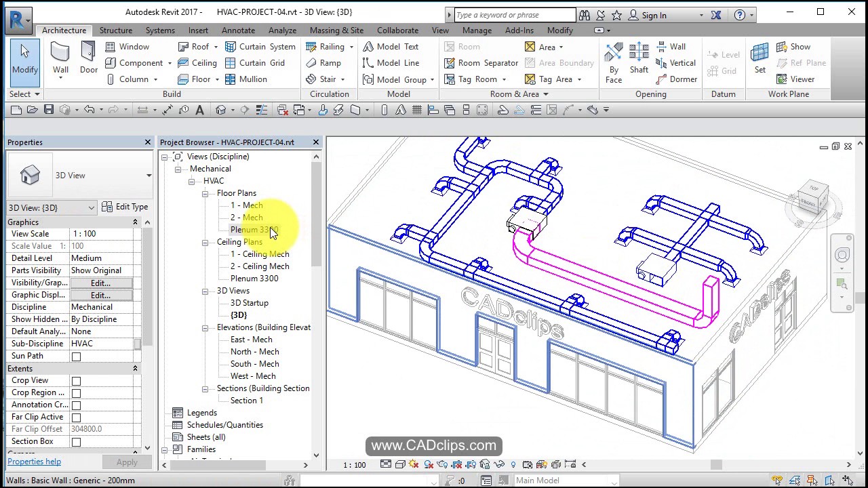This screenshot has height=488, width=868.
Task: Open the Properties help link
Action: pyautogui.click(x=34, y=462)
